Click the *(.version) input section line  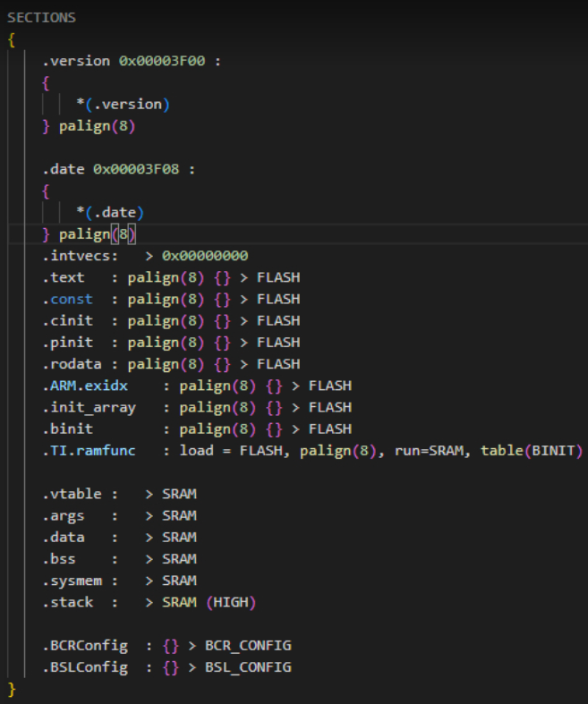pos(124,104)
